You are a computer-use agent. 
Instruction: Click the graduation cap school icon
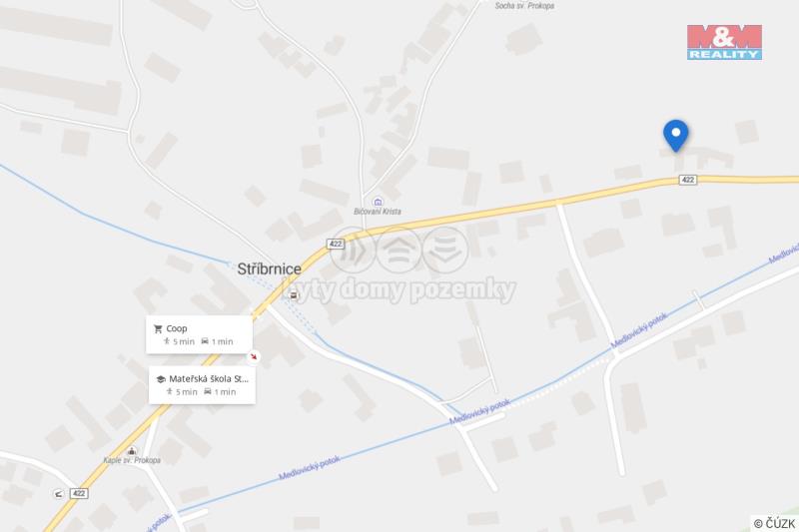161,379
